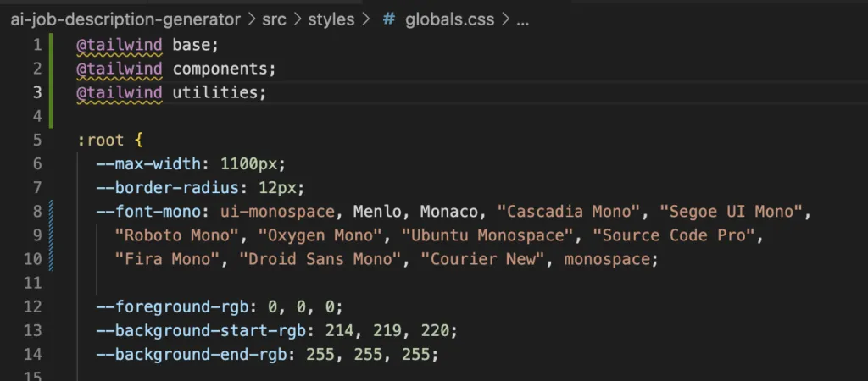Click the word components on line 2

coord(225,69)
